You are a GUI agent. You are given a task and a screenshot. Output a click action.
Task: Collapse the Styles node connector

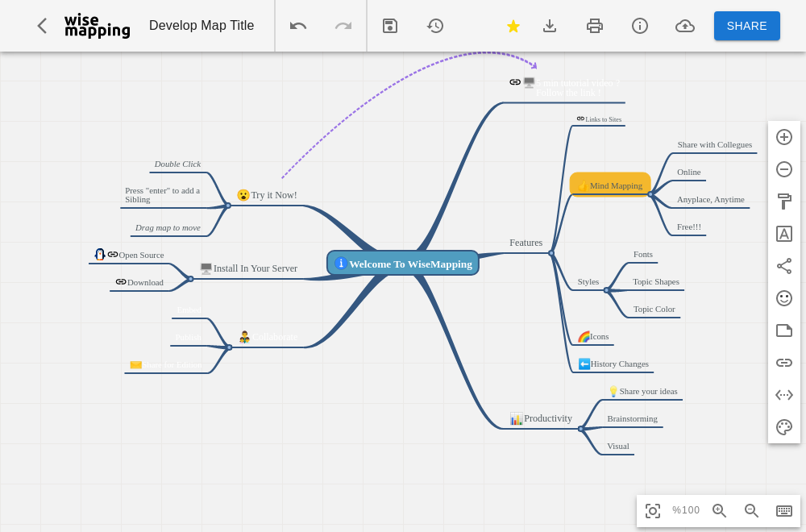coord(607,290)
